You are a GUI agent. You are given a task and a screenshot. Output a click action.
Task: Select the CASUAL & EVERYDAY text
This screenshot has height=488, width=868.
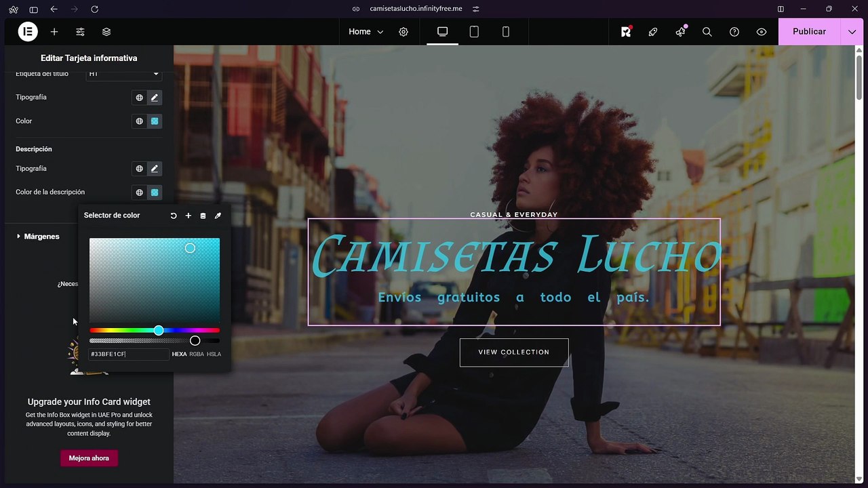(514, 215)
